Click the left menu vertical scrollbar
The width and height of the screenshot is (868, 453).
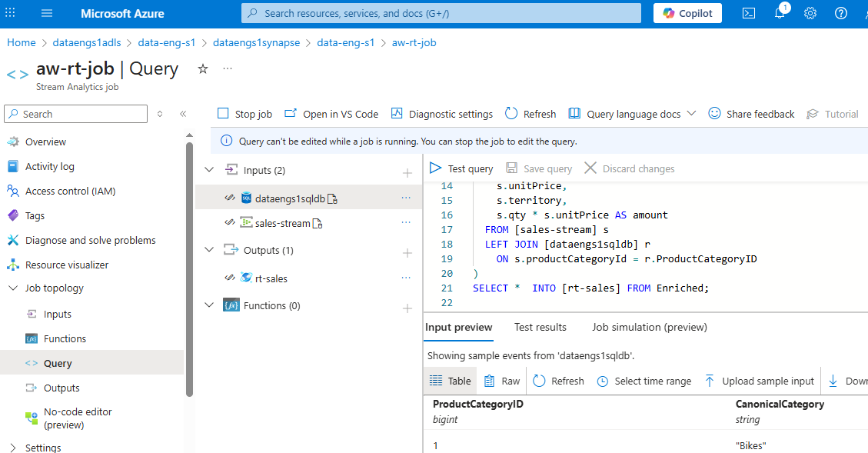pyautogui.click(x=189, y=270)
